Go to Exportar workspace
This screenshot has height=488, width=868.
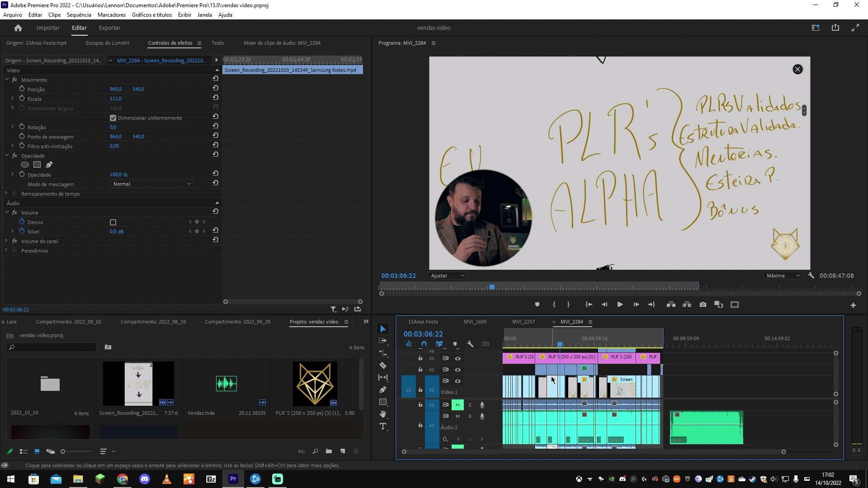pos(109,28)
